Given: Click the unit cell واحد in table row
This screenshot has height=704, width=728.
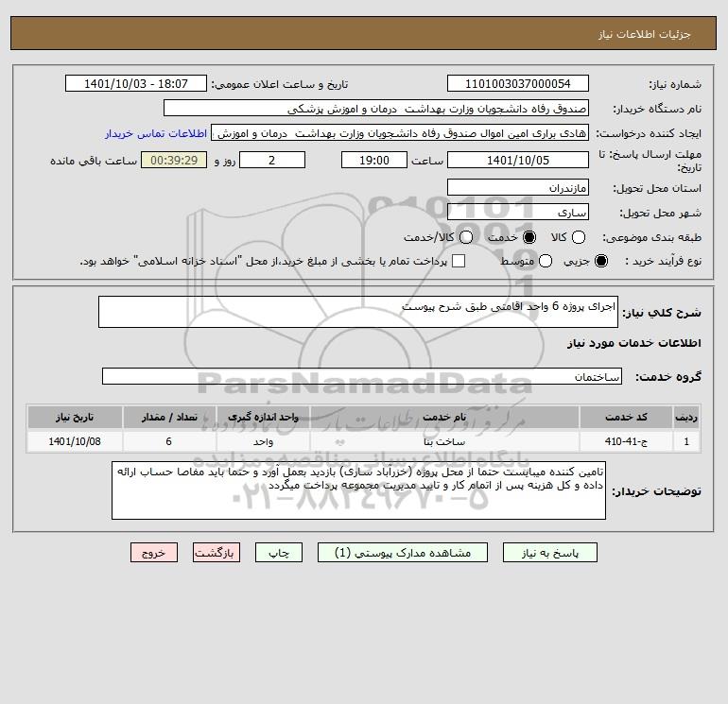Looking at the screenshot, I should click(263, 441).
